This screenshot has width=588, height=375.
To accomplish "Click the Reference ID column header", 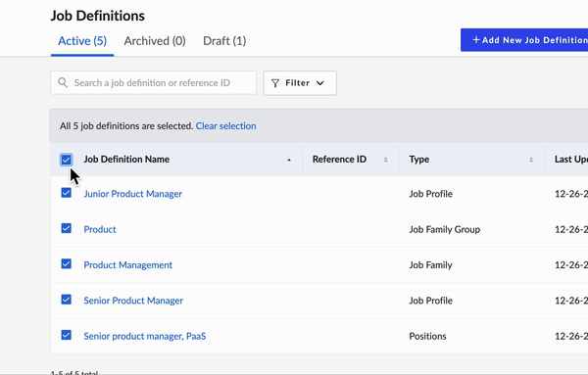I will (339, 160).
